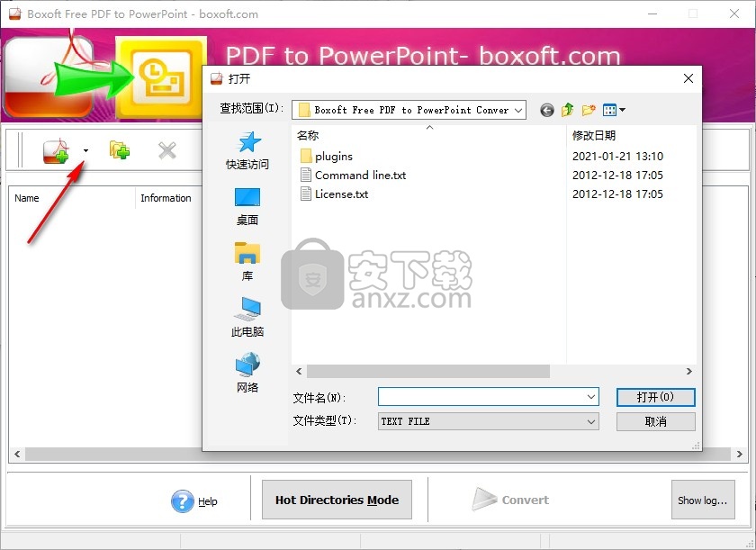Viewport: 756px width, 550px height.
Task: Click the Information column header
Action: tap(166, 198)
